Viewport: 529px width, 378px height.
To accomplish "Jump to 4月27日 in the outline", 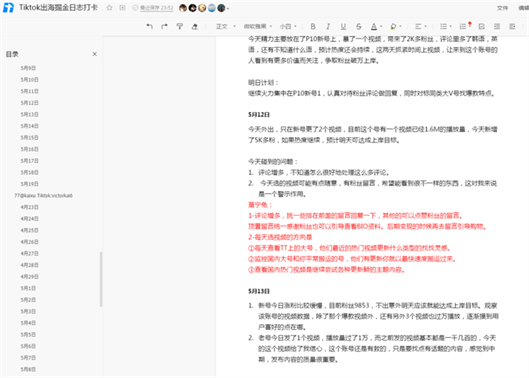I will click(x=29, y=253).
